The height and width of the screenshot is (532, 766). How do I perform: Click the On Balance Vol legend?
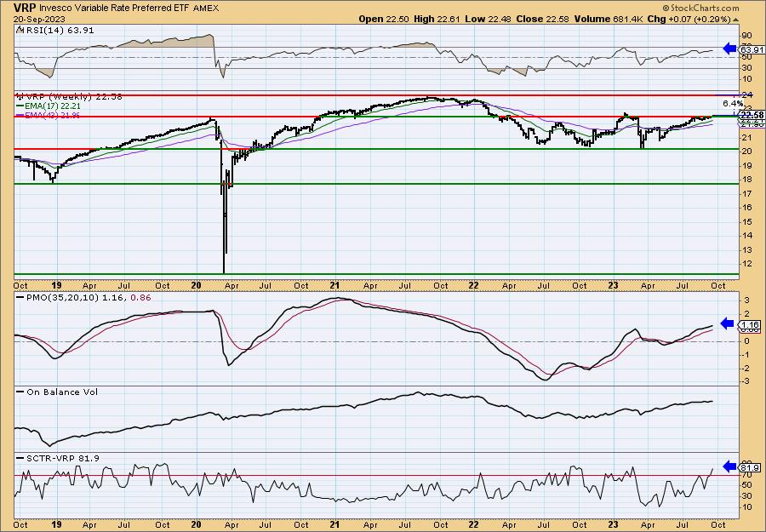point(58,392)
